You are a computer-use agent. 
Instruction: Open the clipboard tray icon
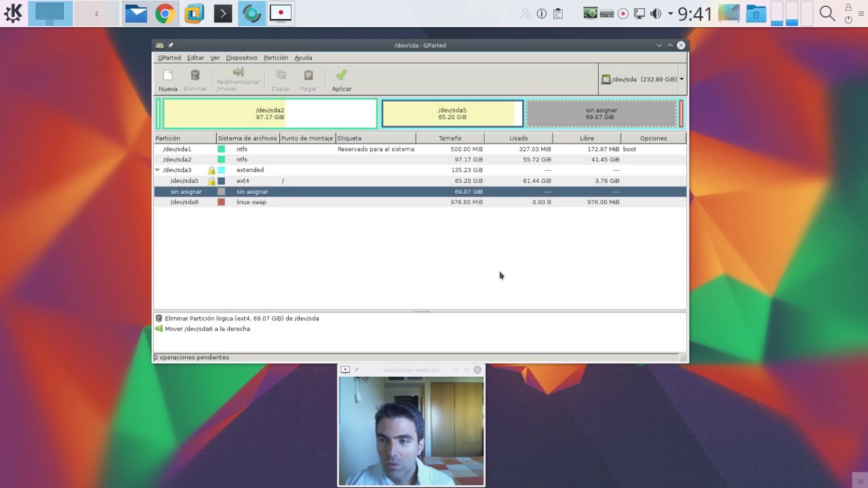pos(558,14)
